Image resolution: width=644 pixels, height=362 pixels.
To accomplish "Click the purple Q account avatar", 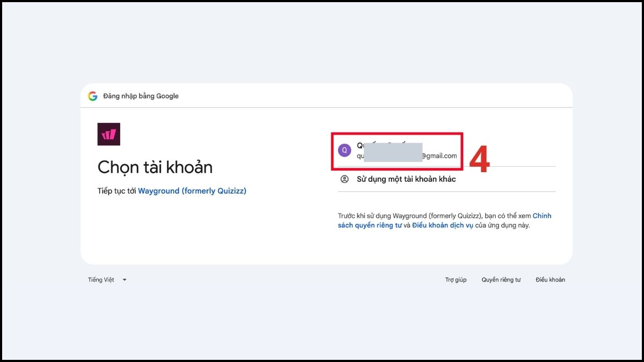I will coord(345,151).
